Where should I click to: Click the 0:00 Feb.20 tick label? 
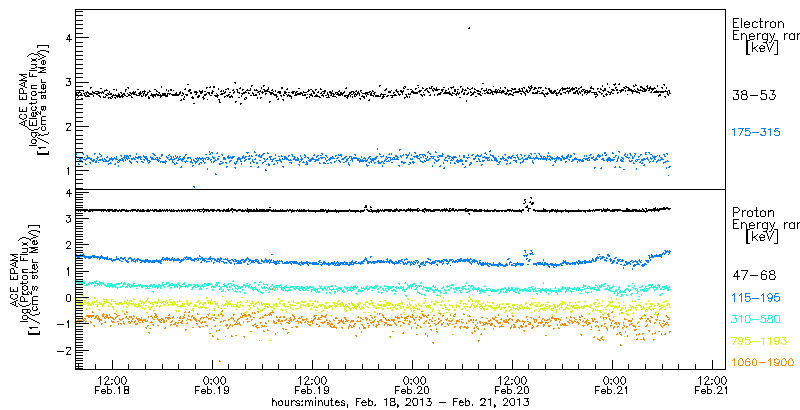pos(412,386)
